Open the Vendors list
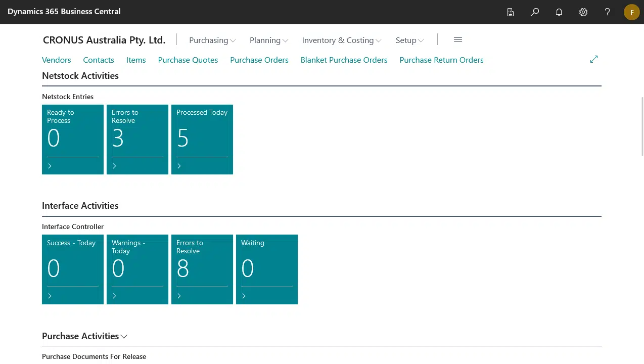 (57, 60)
